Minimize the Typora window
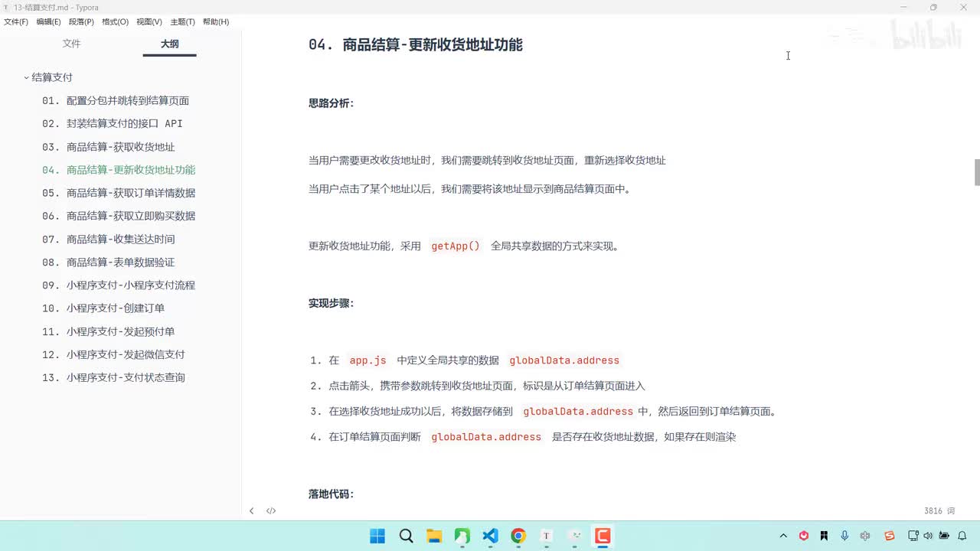Screen dimensions: 980x551 click(x=903, y=7)
